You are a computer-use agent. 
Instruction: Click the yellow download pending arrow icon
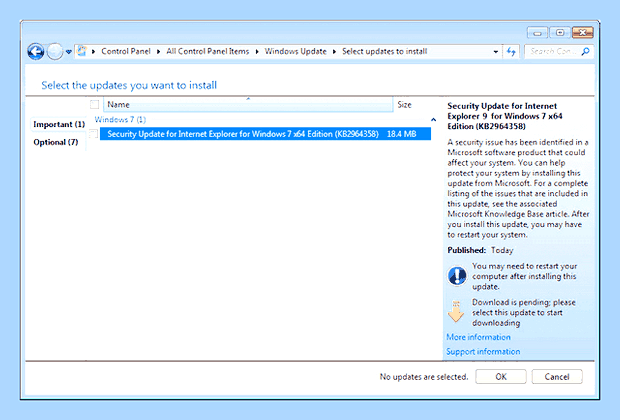click(x=456, y=312)
